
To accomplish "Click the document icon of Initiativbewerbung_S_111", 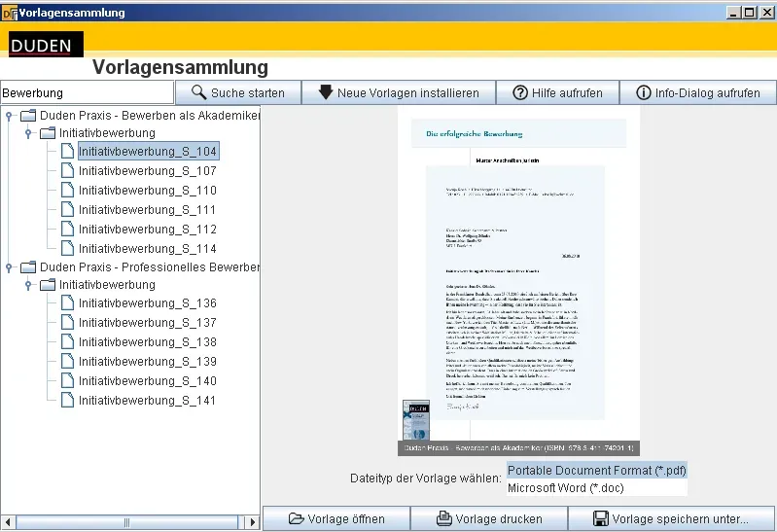I will 67,209.
